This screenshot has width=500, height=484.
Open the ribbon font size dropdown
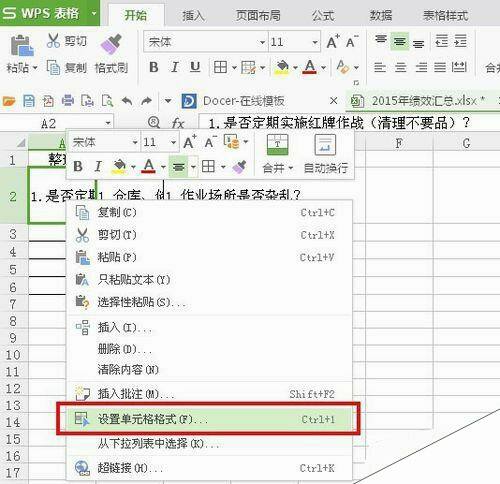(x=315, y=42)
